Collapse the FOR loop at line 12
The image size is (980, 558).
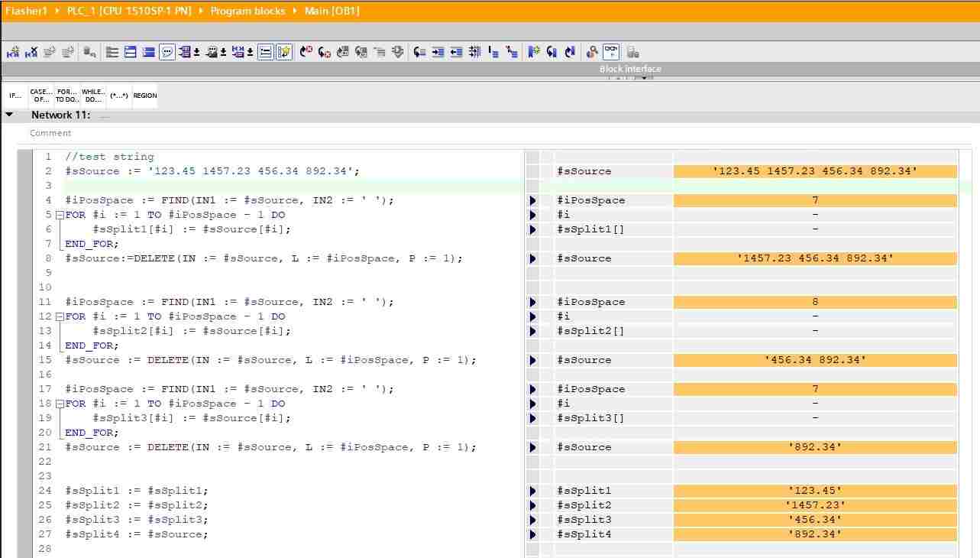60,316
